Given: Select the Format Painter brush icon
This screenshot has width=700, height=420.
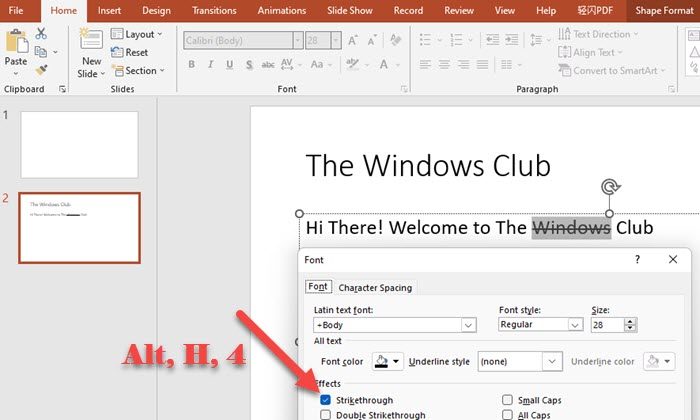Looking at the screenshot, I should [41, 70].
